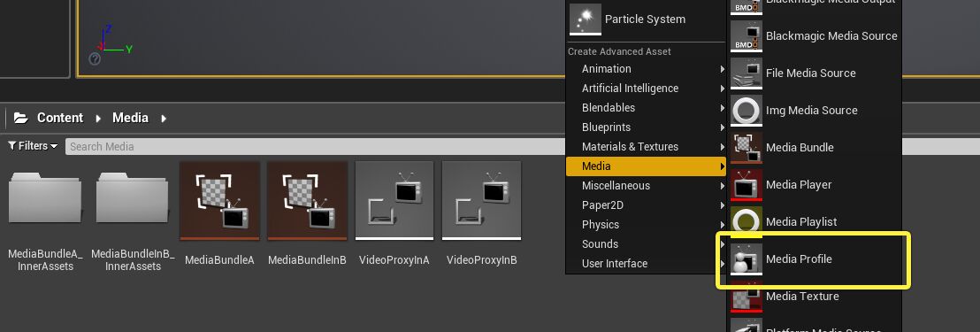
Task: Click the Search Media field
Action: point(316,146)
